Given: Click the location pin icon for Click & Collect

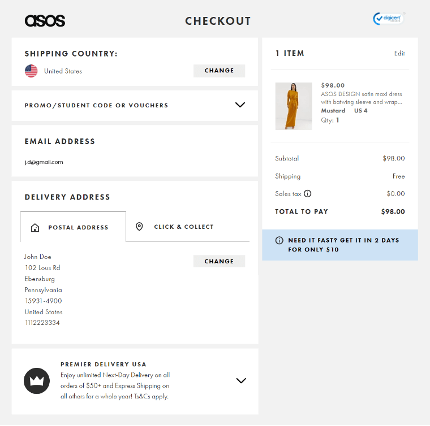Looking at the screenshot, I should coord(139,227).
